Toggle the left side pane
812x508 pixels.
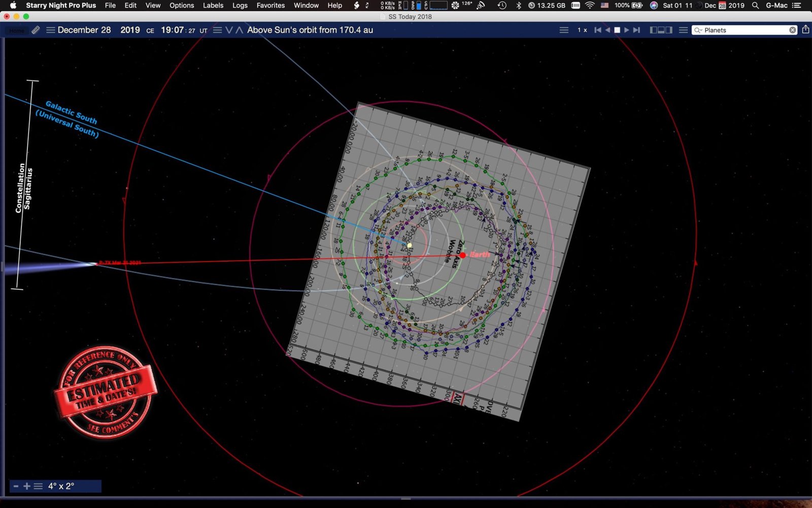pyautogui.click(x=654, y=30)
